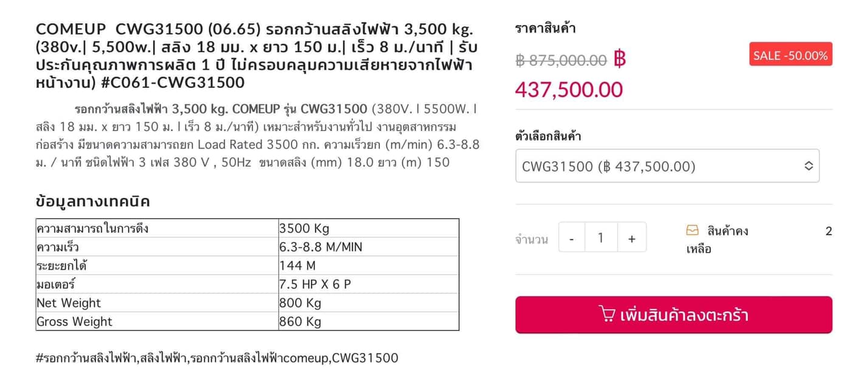Select the ข้อมูลทางเทคนิค heading
Image resolution: width=868 pixels, height=388 pixels.
tap(93, 201)
